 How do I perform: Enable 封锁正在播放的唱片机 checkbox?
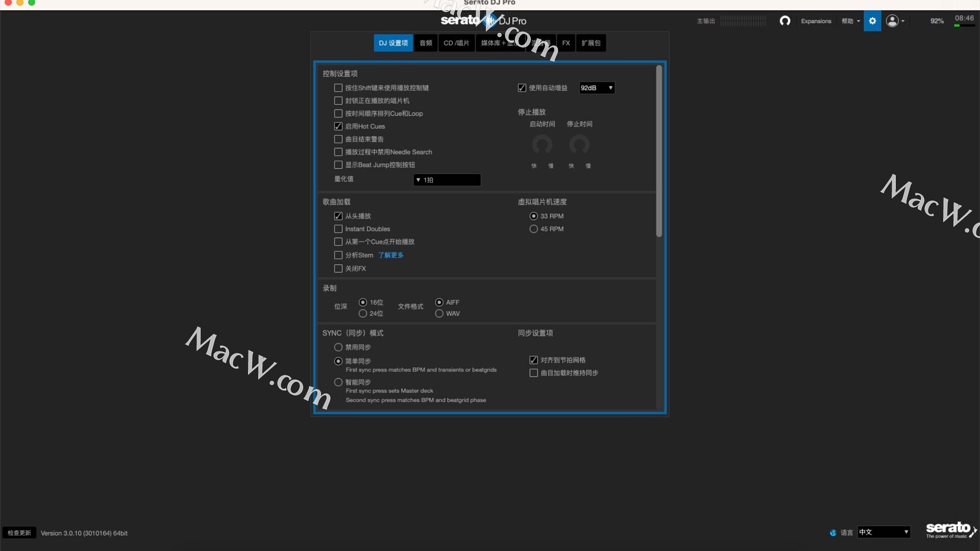(338, 101)
